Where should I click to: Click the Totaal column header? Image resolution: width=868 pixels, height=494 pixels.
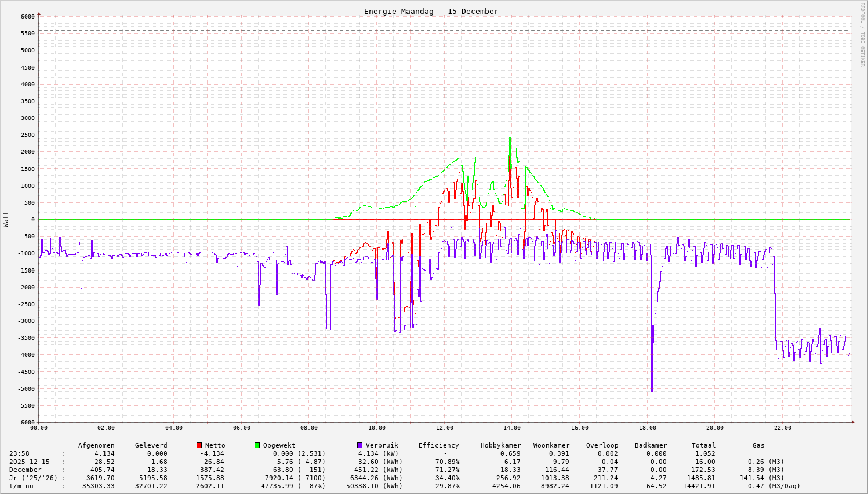click(703, 445)
